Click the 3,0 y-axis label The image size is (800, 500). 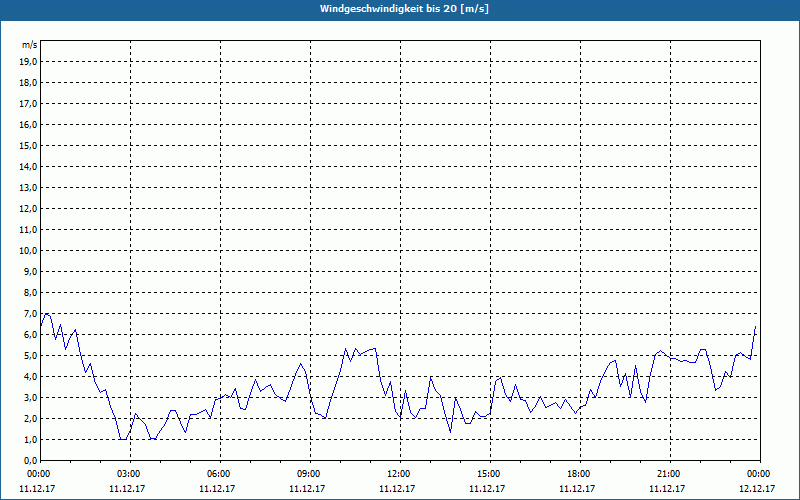[30, 397]
